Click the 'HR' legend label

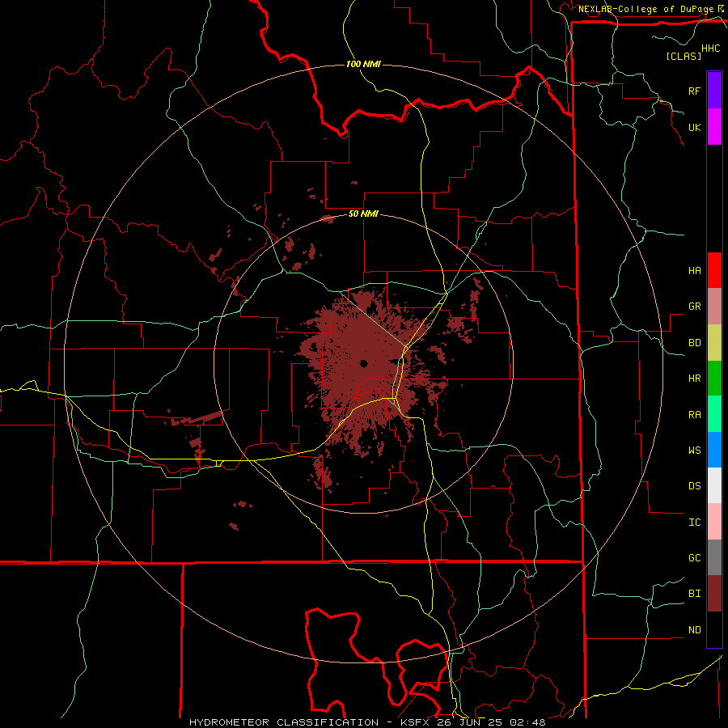coord(694,379)
